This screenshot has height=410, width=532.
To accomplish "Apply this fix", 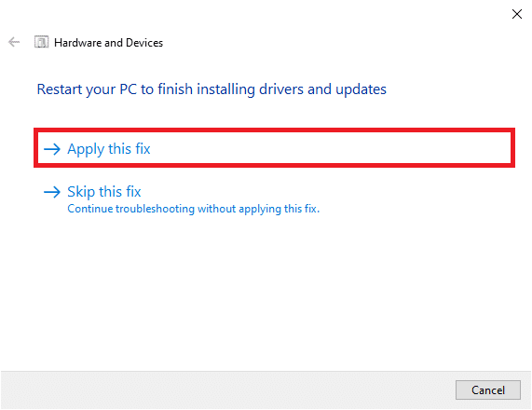I will (x=109, y=149).
